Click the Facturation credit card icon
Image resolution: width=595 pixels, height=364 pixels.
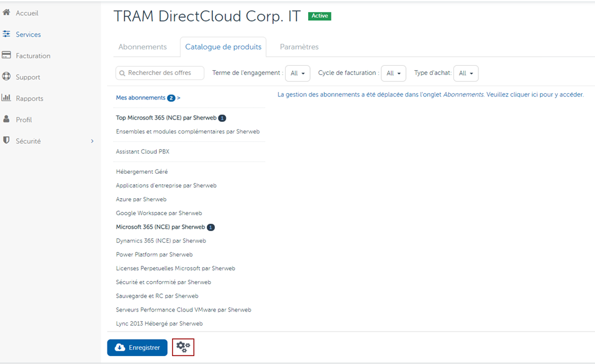tap(6, 55)
